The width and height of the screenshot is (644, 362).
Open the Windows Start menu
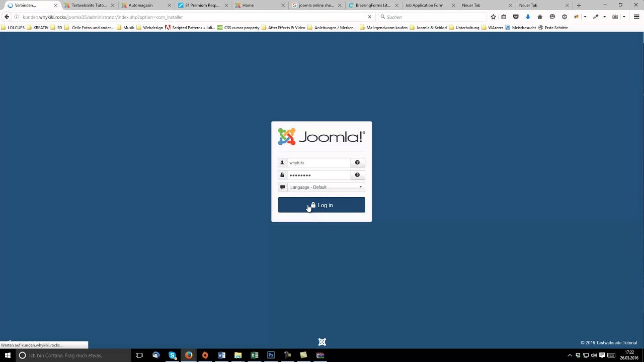click(x=8, y=355)
